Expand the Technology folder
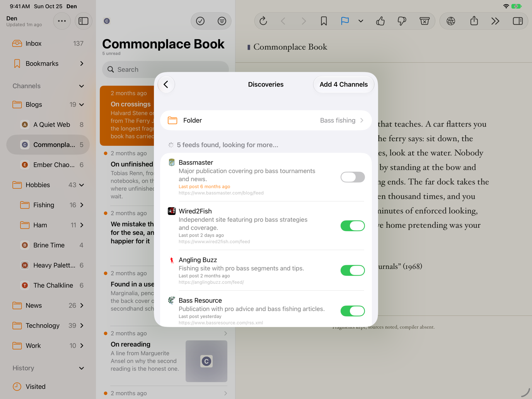Image resolution: width=532 pixels, height=399 pixels. pyautogui.click(x=82, y=326)
